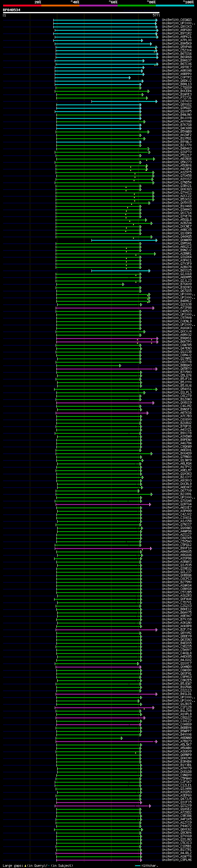The width and height of the screenshot is (197, 868).
Task: Select the UniRef100_B6TGS6 subject name
Action: pos(177,54)
